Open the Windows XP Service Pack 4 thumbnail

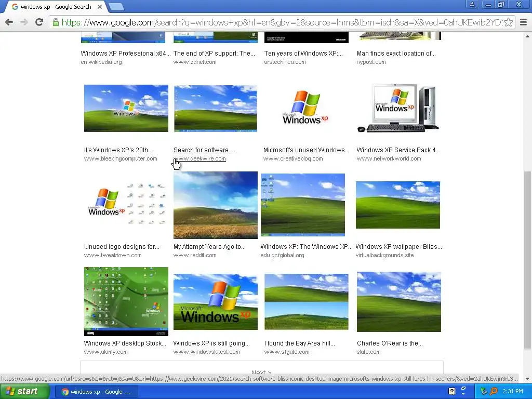(398, 108)
